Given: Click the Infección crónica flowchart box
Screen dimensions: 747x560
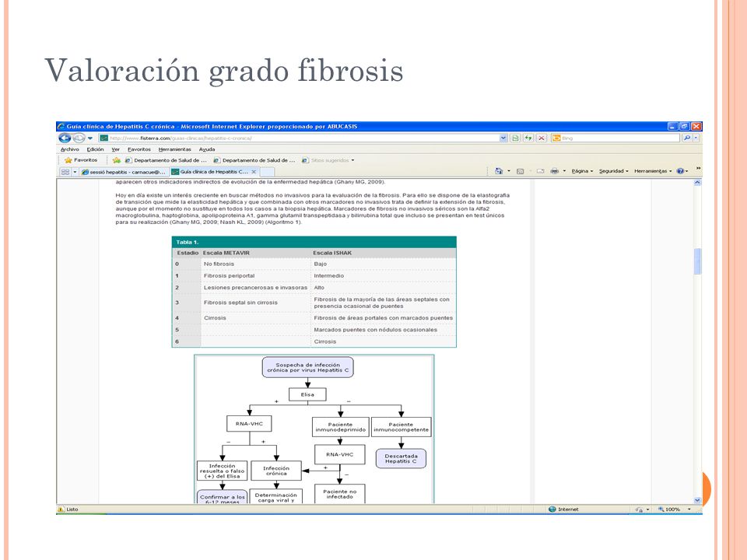Looking at the screenshot, I should pos(276,471).
